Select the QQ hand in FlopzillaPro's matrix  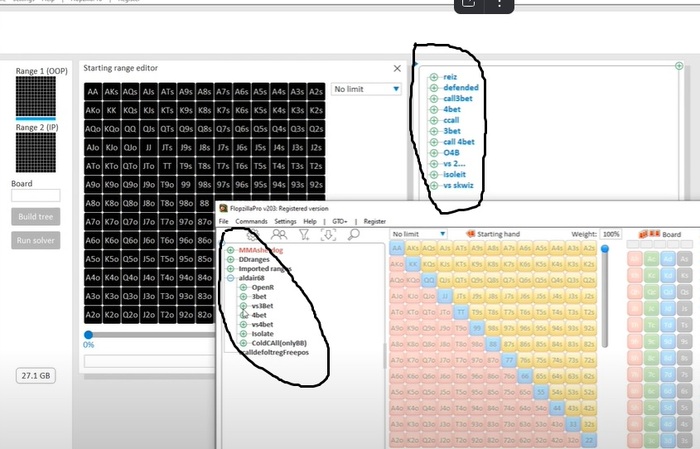pyautogui.click(x=429, y=281)
